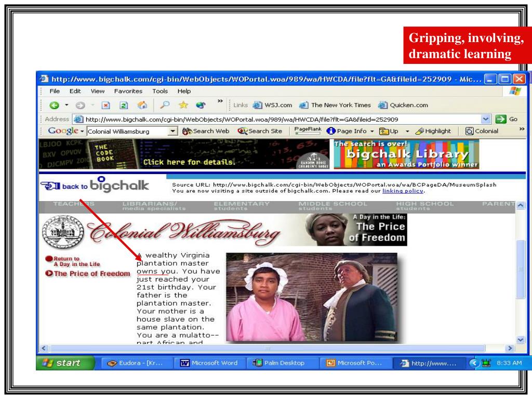Screen dimensions: 532x399
Task: Open the File menu
Action: pos(55,91)
